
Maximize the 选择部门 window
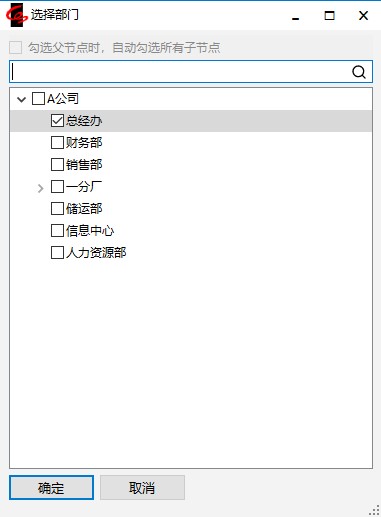click(329, 15)
